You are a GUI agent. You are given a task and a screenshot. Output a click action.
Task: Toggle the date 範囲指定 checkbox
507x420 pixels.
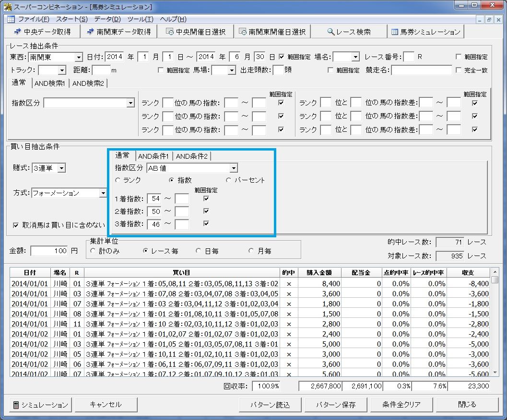click(x=281, y=57)
